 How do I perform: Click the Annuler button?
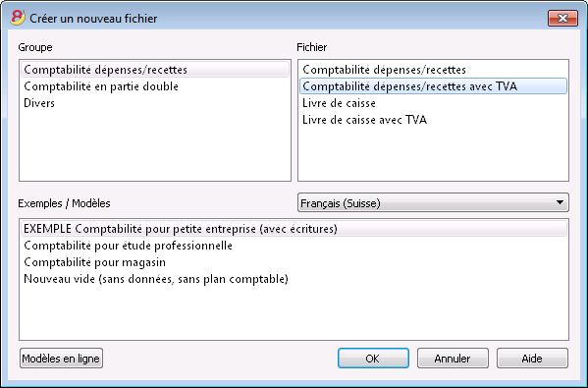click(x=453, y=359)
